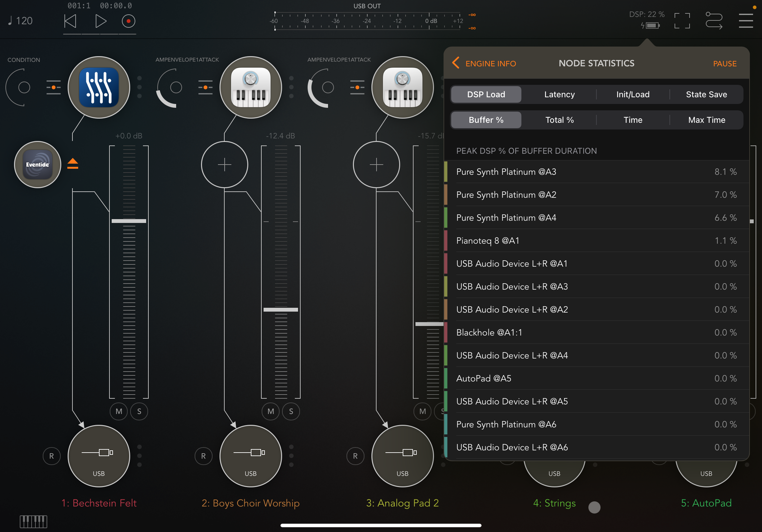Collapse Bechstein Felt effect chain with eject arrow
The image size is (762, 532).
click(73, 164)
